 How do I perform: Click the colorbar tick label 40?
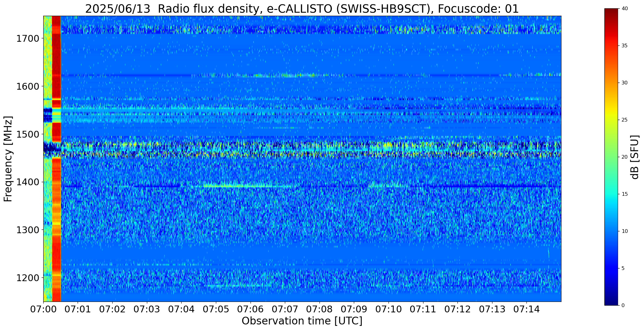[624, 8]
